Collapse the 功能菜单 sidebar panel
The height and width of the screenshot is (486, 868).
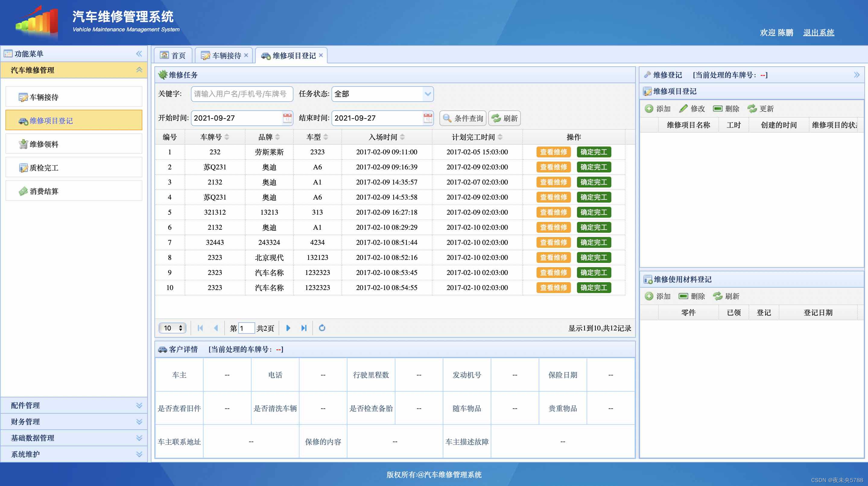139,54
